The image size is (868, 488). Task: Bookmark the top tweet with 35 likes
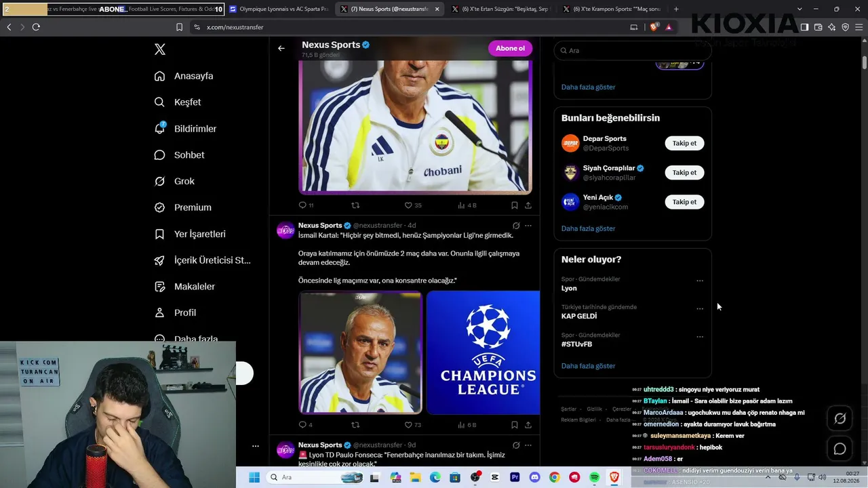point(514,205)
